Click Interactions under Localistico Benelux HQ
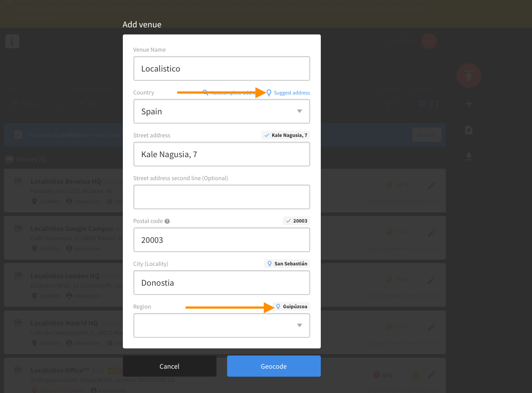This screenshot has height=393, width=532. 84,201
